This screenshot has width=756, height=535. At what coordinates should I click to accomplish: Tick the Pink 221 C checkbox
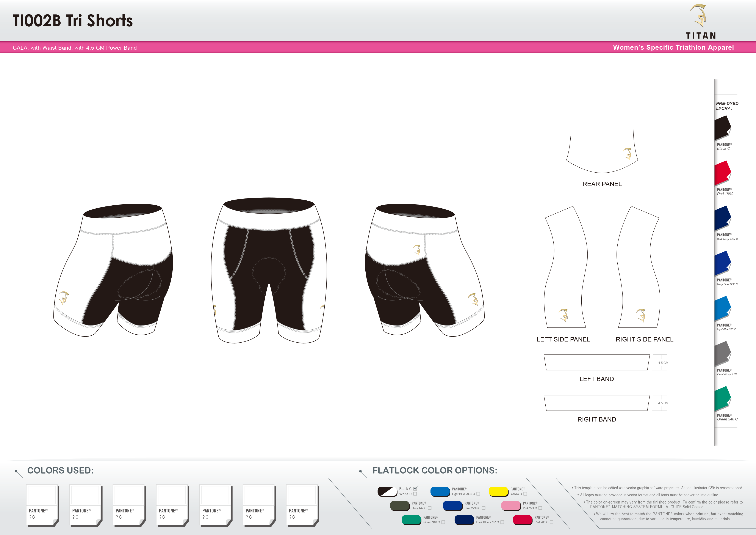[541, 508]
